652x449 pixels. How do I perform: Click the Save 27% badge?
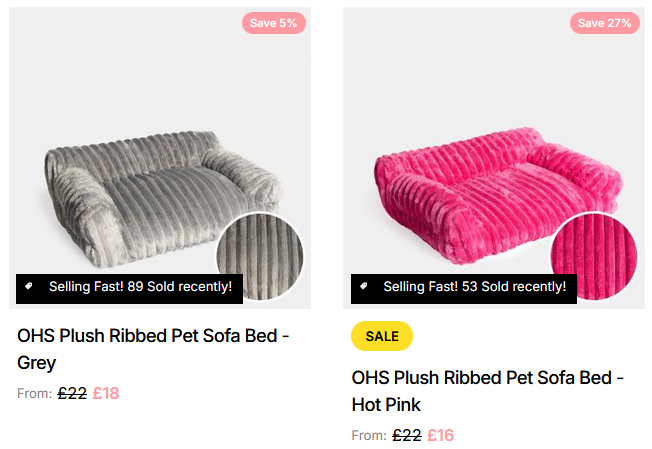click(x=604, y=23)
